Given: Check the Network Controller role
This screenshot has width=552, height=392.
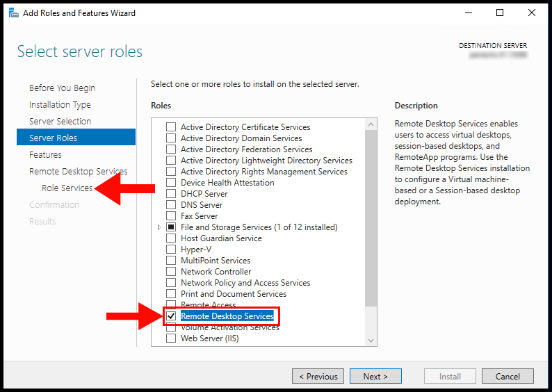Looking at the screenshot, I should click(x=171, y=272).
